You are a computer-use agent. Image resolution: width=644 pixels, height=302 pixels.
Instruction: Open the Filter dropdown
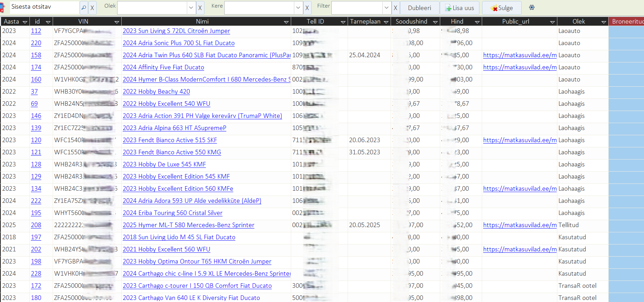point(387,8)
